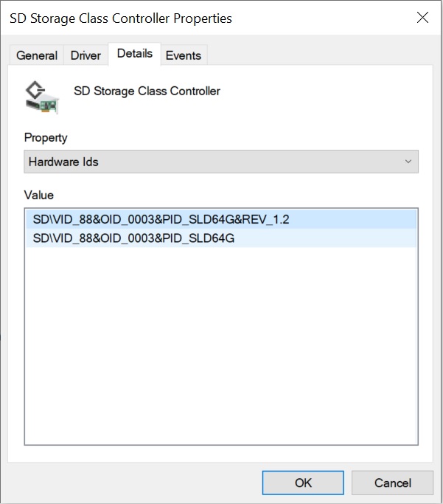Click the OK button
Viewport: 443px width, 504px height.
pyautogui.click(x=303, y=483)
